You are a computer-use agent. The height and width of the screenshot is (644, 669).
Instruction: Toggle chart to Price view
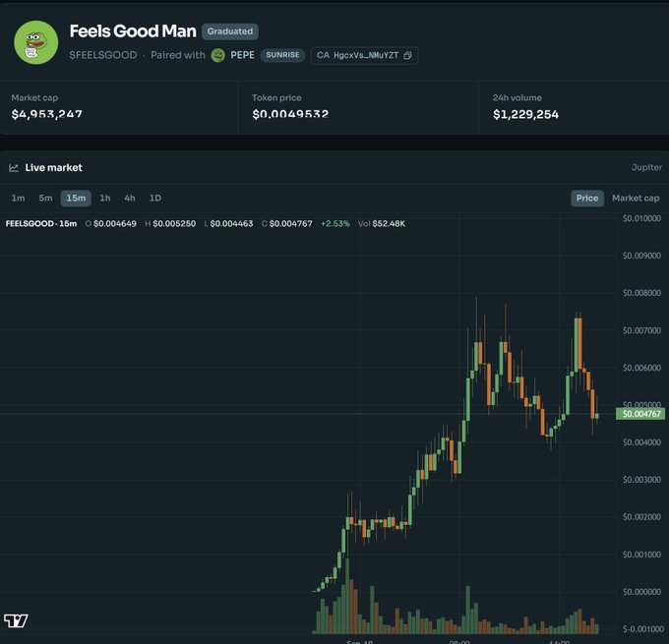click(587, 199)
